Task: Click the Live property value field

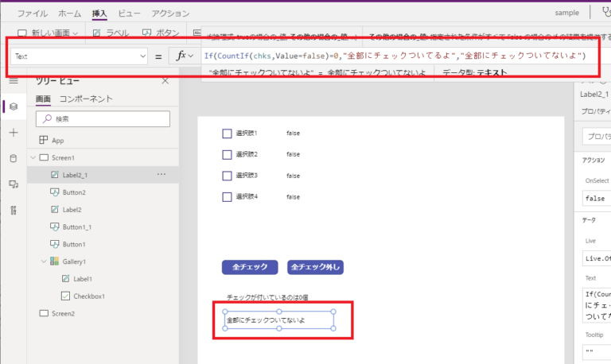Action: [597, 258]
